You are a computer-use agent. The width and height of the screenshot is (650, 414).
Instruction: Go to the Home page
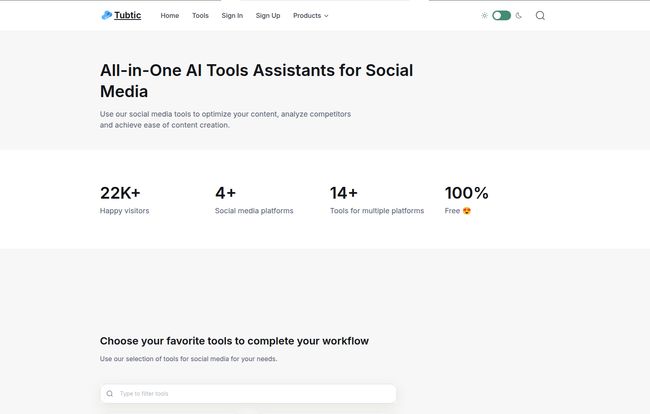170,15
